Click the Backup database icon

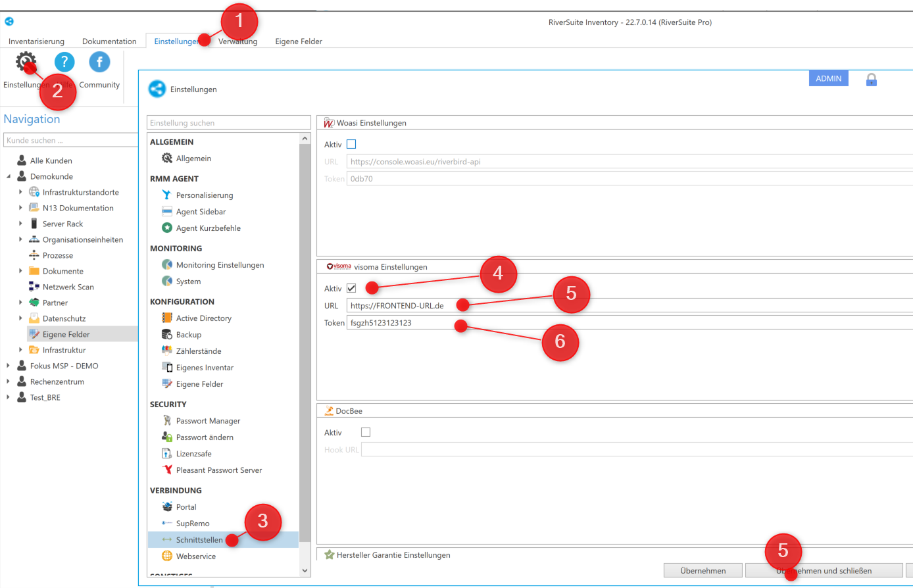[167, 335]
